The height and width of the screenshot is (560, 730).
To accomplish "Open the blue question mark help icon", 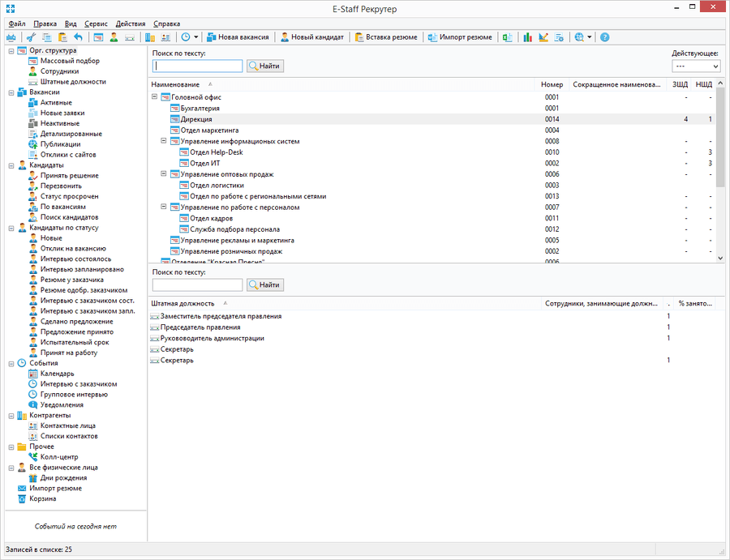I will click(x=605, y=37).
